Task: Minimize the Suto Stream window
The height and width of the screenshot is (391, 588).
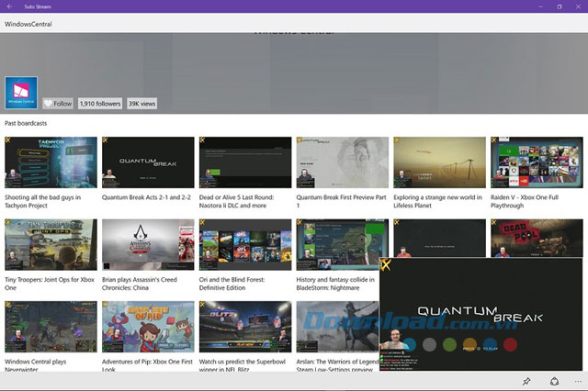Action: coord(540,6)
